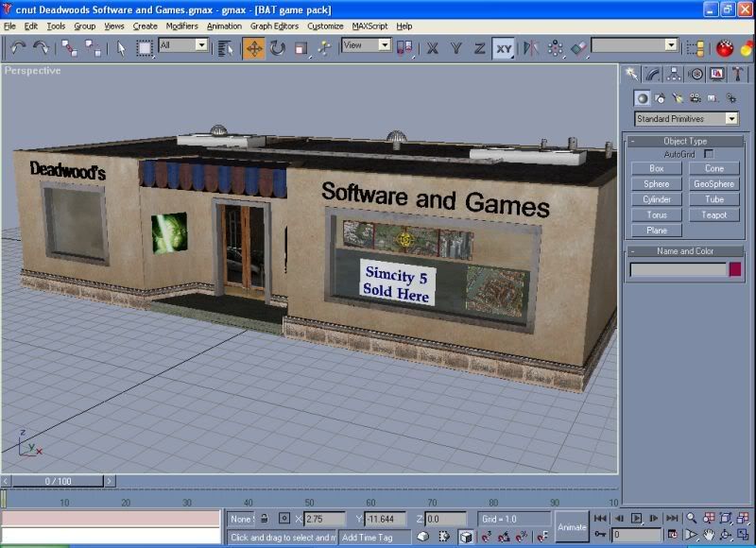Click the Rectangular Selection Region icon
Viewport: 756px width, 548px height.
click(145, 48)
